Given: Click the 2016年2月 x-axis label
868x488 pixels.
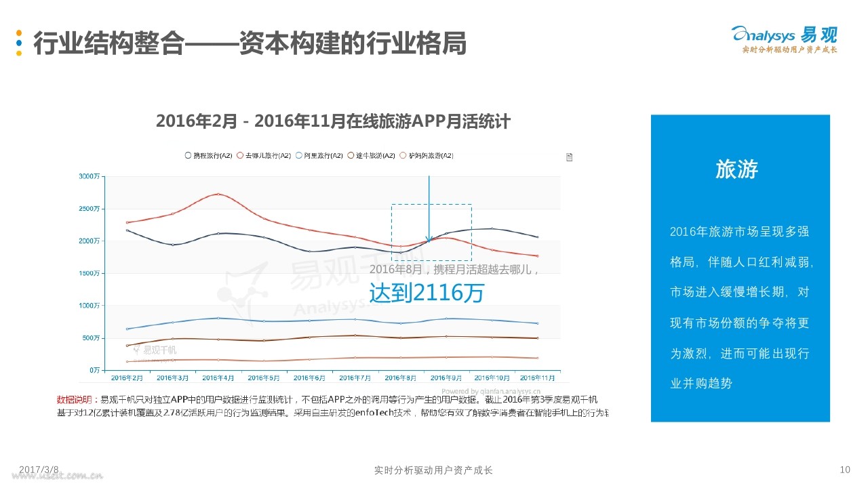Looking at the screenshot, I should click(127, 377).
